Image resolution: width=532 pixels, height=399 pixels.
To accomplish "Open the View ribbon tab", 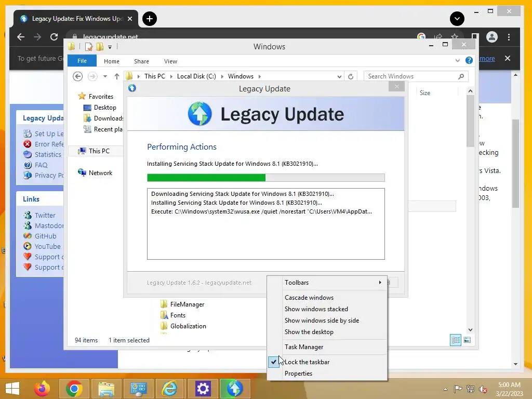I will 170,61.
